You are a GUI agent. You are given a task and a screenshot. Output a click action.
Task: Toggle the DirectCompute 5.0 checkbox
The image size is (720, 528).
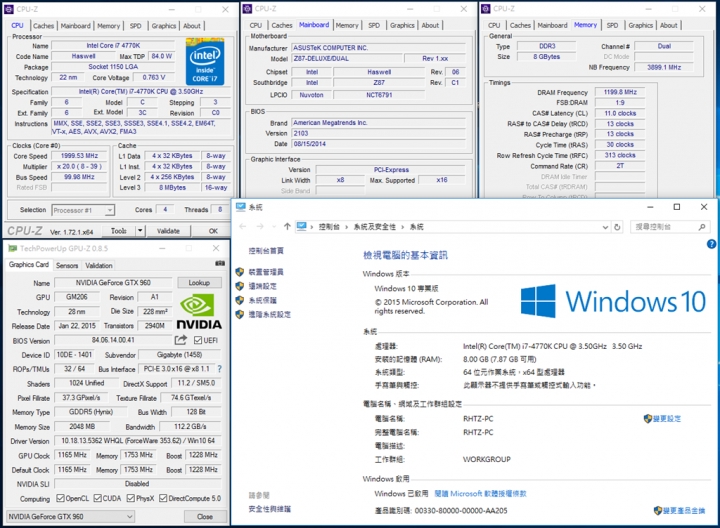pos(163,498)
